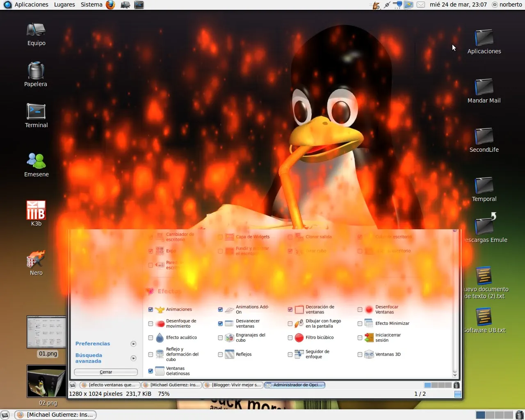Click the 1 / 2 image counter
Viewport: 525px width, 420px height.
[420, 394]
